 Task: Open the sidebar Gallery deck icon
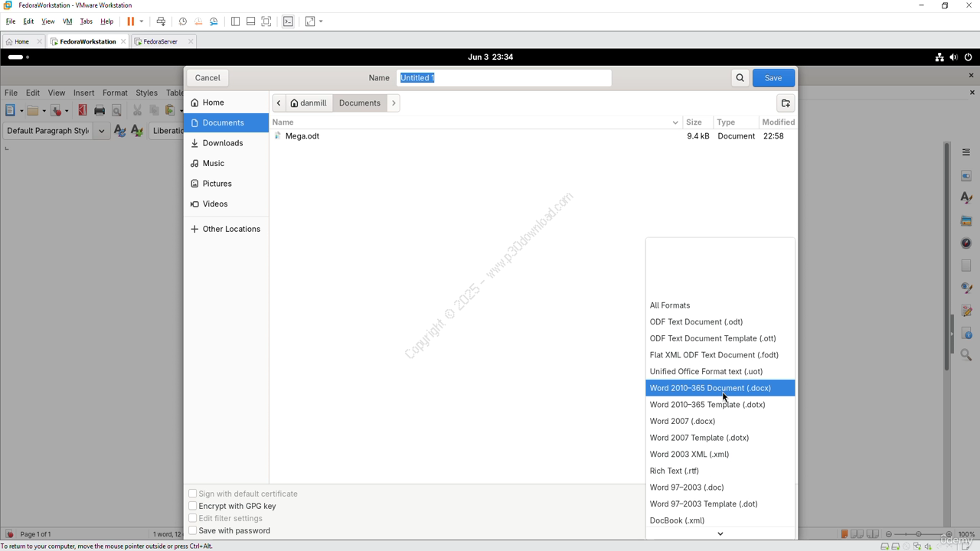click(966, 221)
